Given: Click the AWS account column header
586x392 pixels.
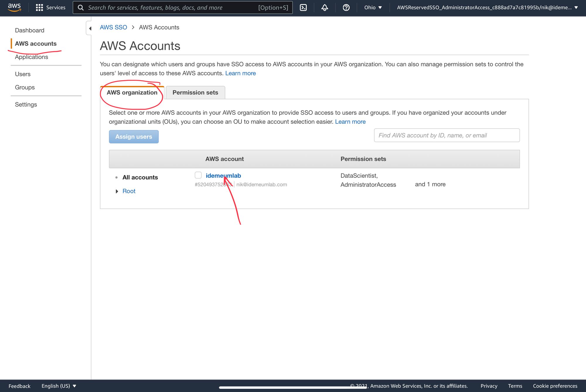Looking at the screenshot, I should [x=224, y=159].
